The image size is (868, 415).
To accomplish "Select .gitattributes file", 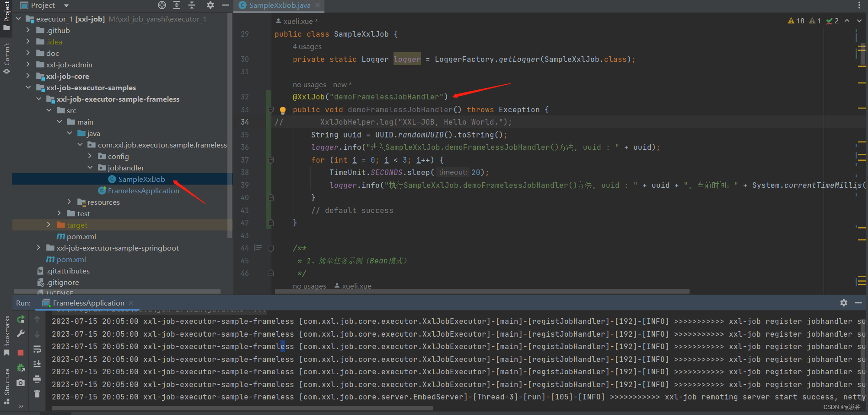I will point(63,271).
